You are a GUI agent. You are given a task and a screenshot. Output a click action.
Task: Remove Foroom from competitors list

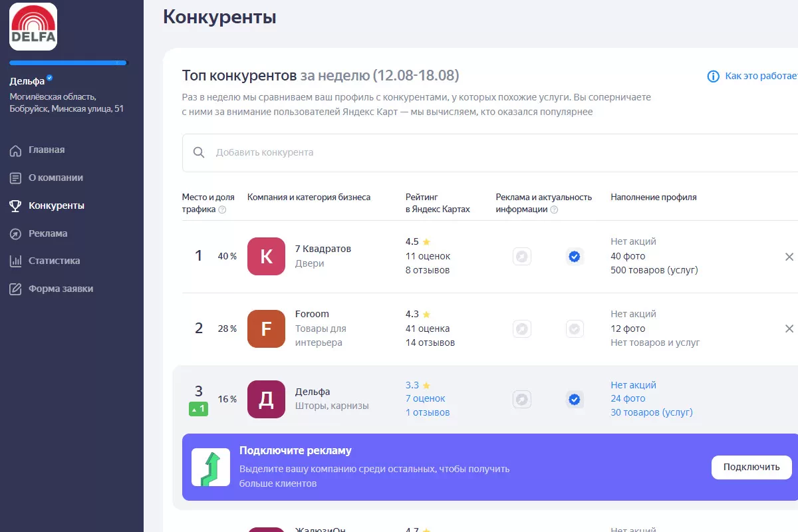(x=789, y=329)
